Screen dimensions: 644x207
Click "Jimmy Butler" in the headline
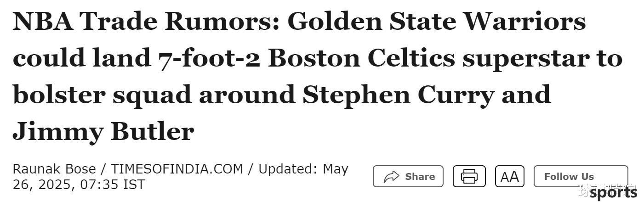click(103, 132)
